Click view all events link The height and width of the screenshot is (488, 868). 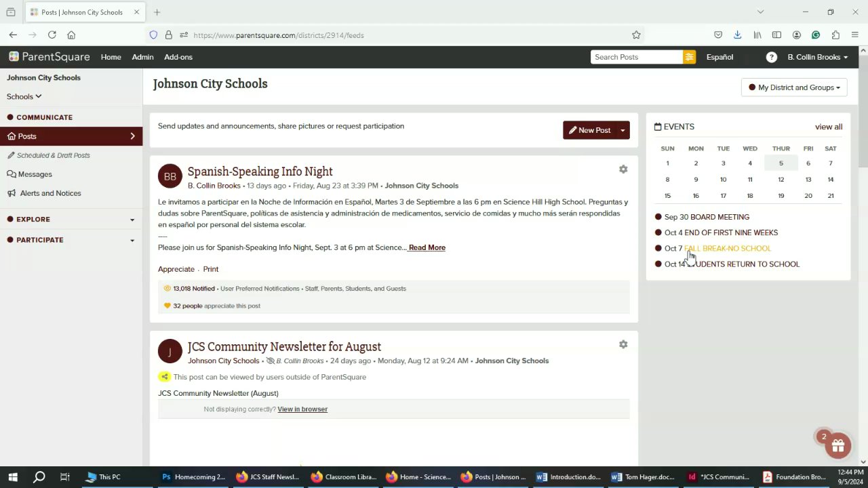click(x=829, y=127)
